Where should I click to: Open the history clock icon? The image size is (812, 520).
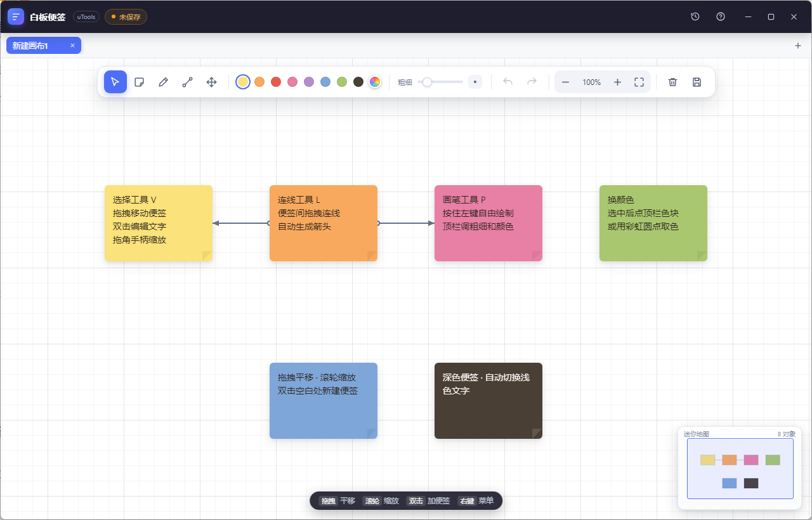(x=695, y=16)
